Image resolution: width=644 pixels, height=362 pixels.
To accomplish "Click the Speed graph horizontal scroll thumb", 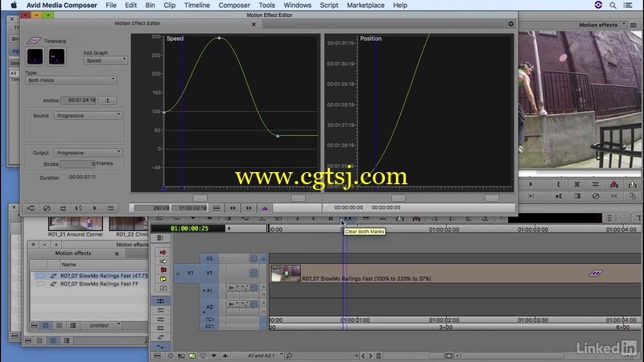I will pyautogui.click(x=200, y=198).
